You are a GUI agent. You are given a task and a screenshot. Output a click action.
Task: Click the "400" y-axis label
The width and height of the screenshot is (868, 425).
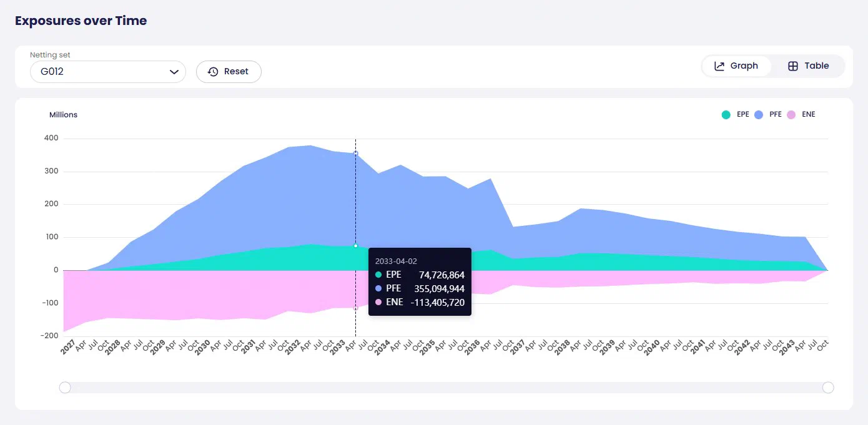[x=52, y=139]
